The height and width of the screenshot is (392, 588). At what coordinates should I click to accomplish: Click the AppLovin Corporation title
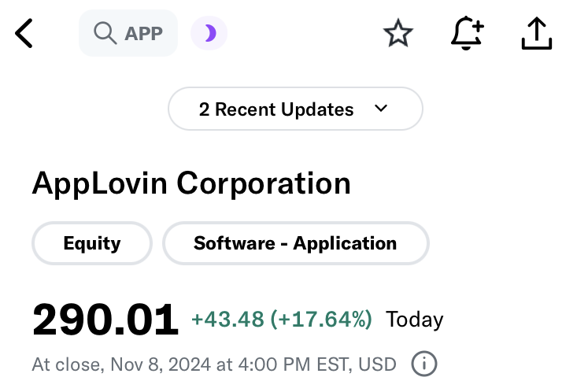(191, 184)
